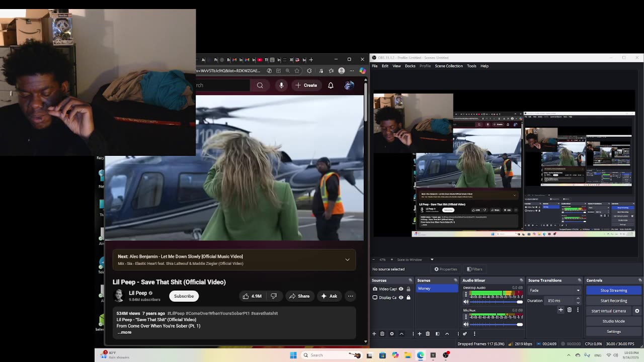Toggle Video Capture source visibility eye
Screen dimensions: 644x362
401,289
